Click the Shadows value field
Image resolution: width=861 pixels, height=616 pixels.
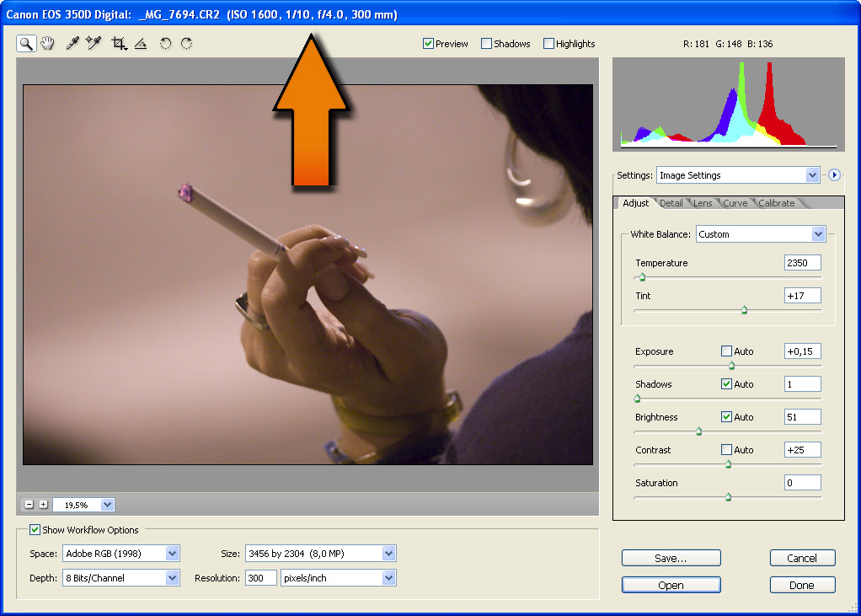[802, 383]
